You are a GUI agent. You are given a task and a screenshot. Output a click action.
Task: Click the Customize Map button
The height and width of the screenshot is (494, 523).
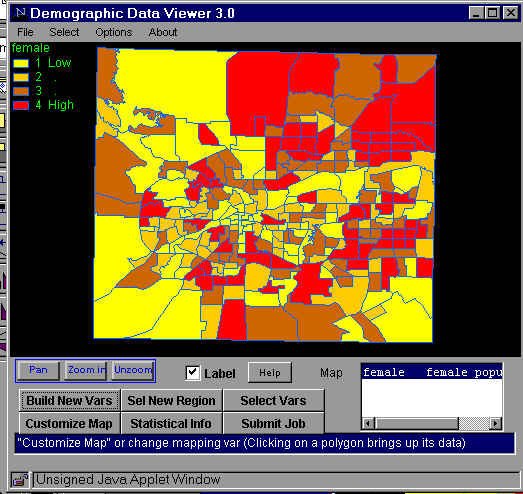(x=69, y=423)
